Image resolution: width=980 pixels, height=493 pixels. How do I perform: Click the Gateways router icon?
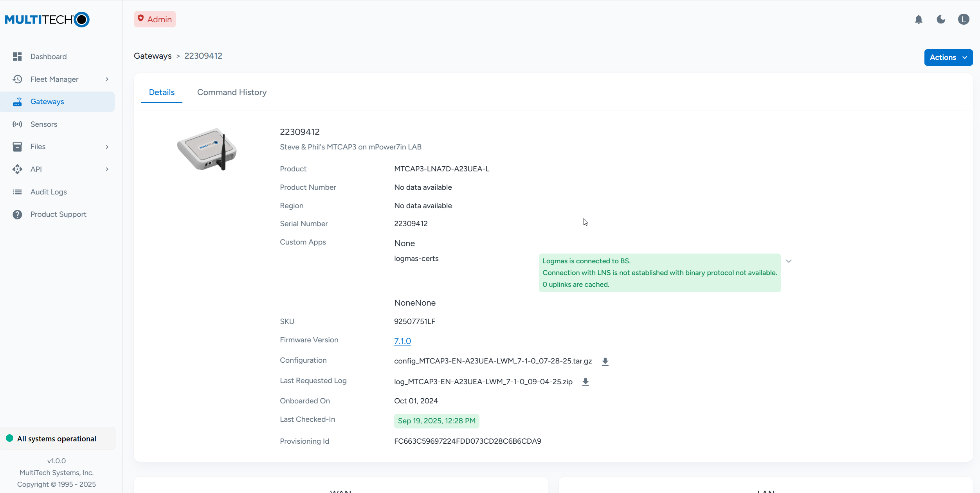[x=17, y=102]
